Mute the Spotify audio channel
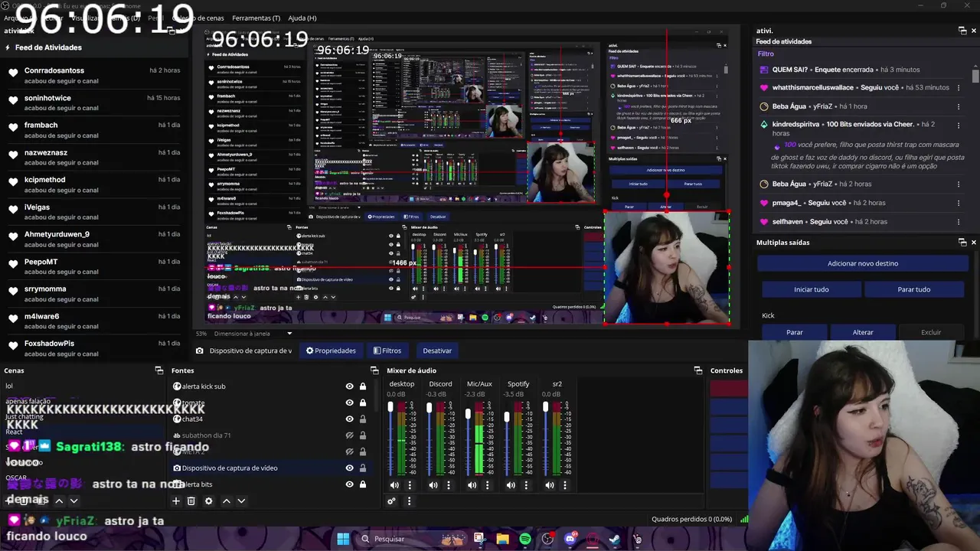 pos(511,484)
